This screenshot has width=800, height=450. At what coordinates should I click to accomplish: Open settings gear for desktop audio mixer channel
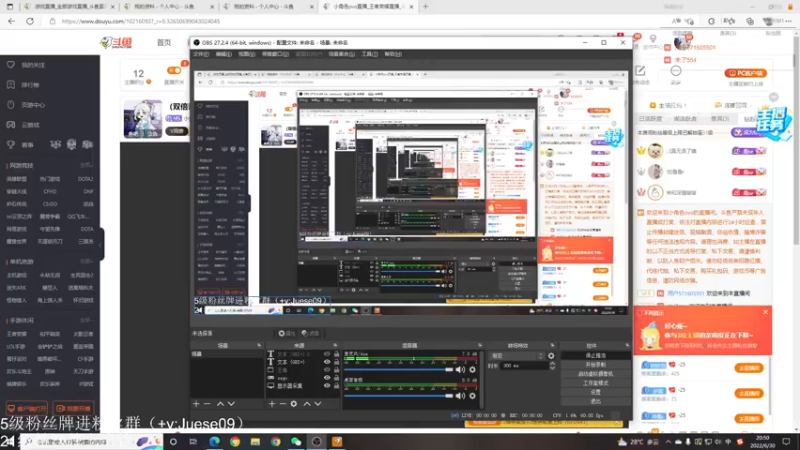(472, 395)
